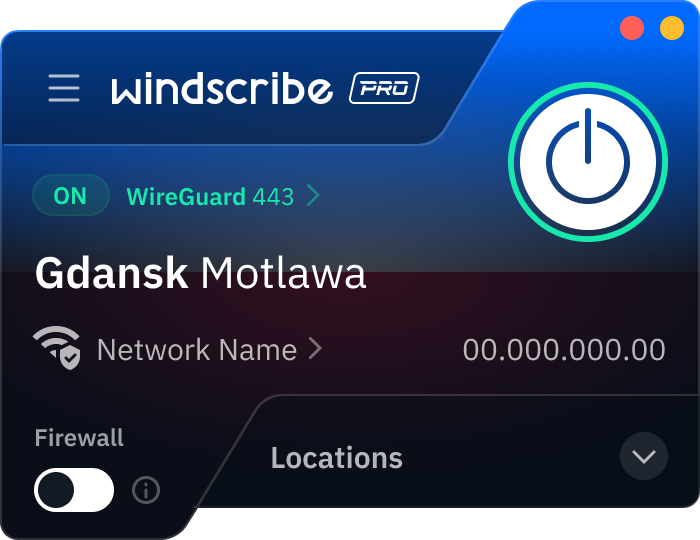Click the large power button
Screen dimensions: 700x540
[588, 162]
